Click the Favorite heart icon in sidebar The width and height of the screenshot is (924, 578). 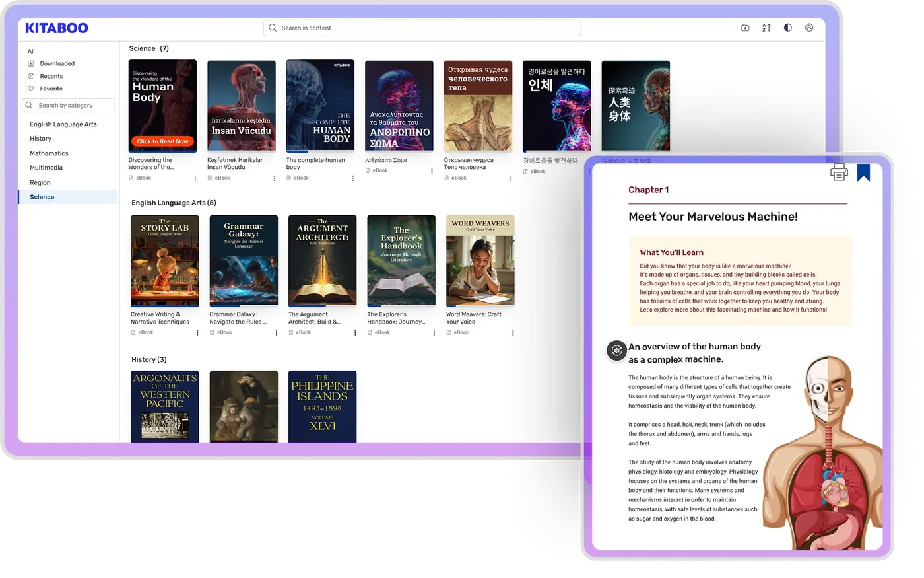(30, 89)
